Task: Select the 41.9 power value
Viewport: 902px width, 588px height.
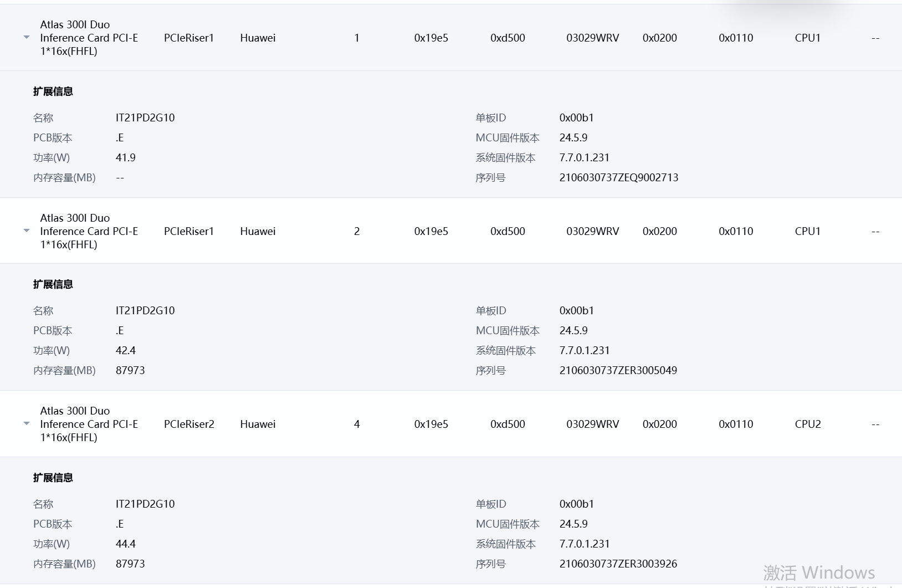Action: pos(126,157)
